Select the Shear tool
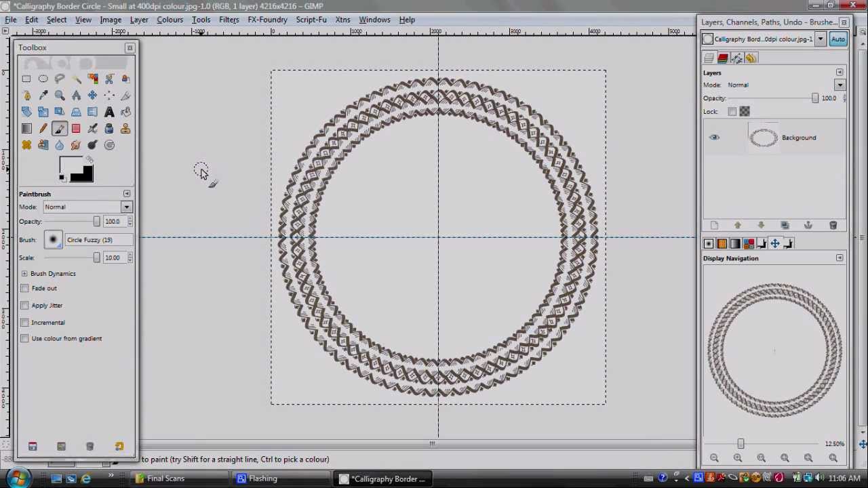 coord(60,112)
